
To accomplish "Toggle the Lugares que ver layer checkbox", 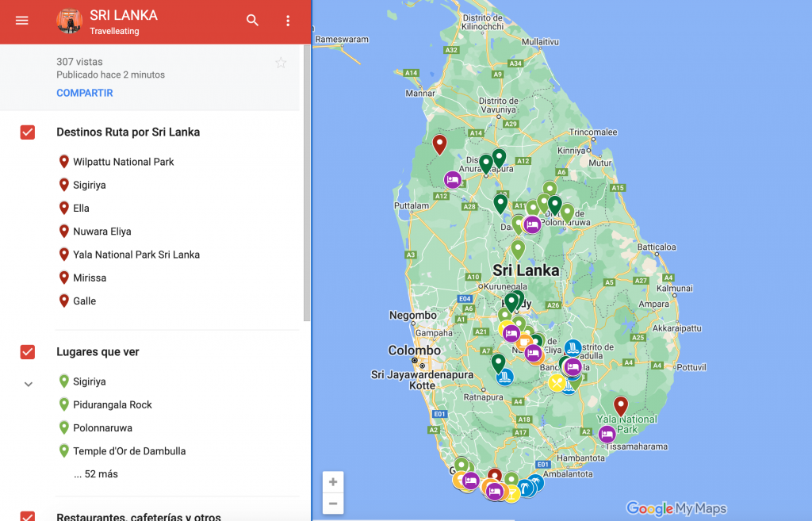I will (28, 352).
